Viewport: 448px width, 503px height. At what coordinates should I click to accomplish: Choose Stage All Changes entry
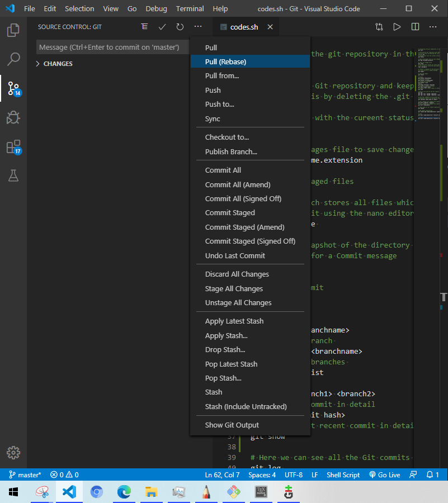(x=251, y=289)
